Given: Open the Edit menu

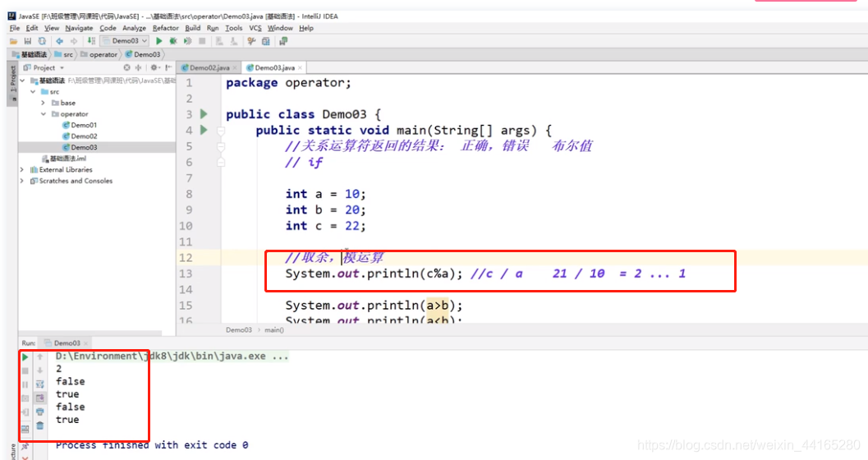Looking at the screenshot, I should pos(32,28).
